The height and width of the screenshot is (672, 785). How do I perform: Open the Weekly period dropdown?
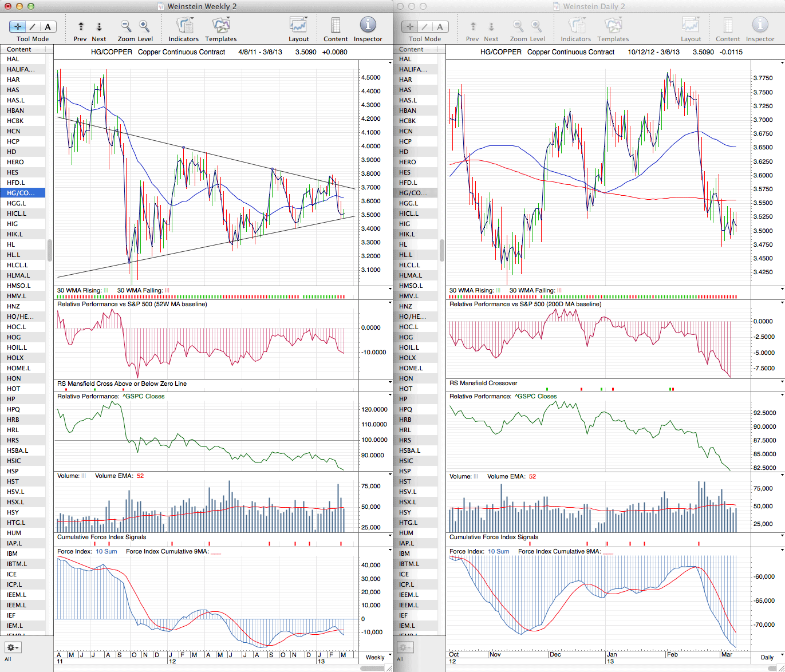(x=377, y=657)
